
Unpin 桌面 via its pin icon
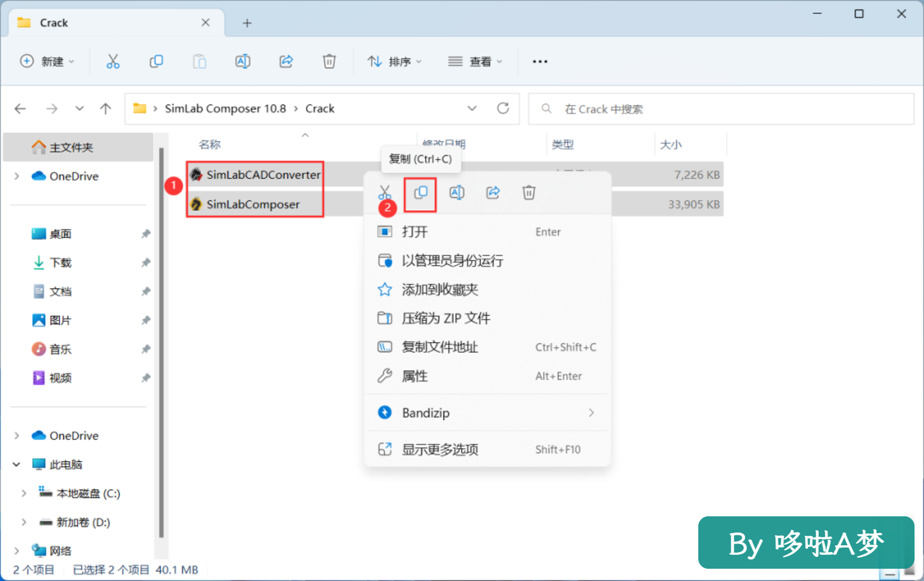(145, 234)
